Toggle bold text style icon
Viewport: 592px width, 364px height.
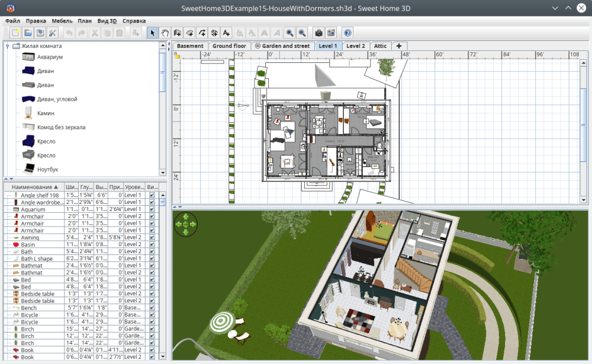point(265,33)
